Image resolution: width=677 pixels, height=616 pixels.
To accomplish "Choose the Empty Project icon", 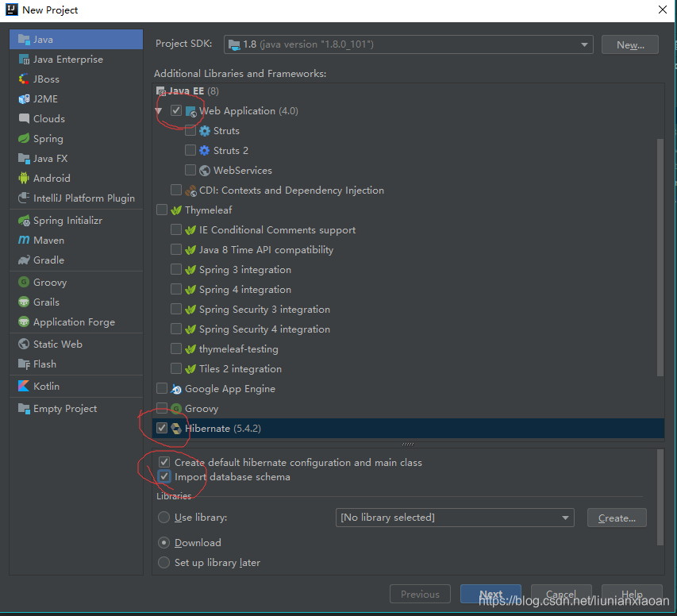I will point(24,408).
